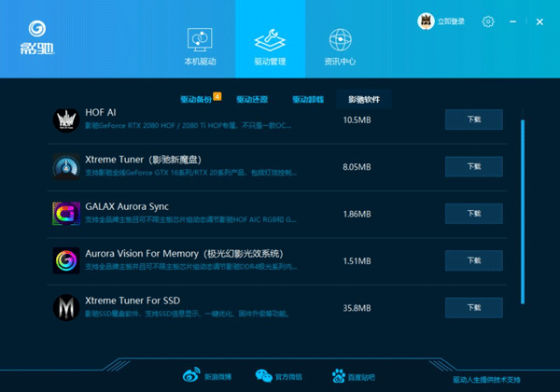The height and width of the screenshot is (392, 560).
Task: Open the 本机驱动 tab
Action: tap(200, 47)
